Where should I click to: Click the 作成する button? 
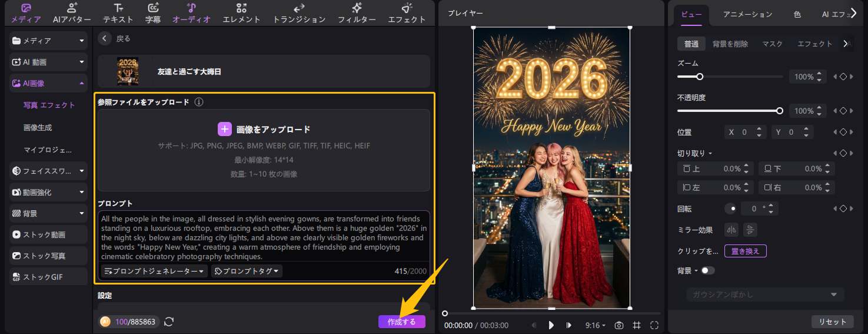pos(401,322)
